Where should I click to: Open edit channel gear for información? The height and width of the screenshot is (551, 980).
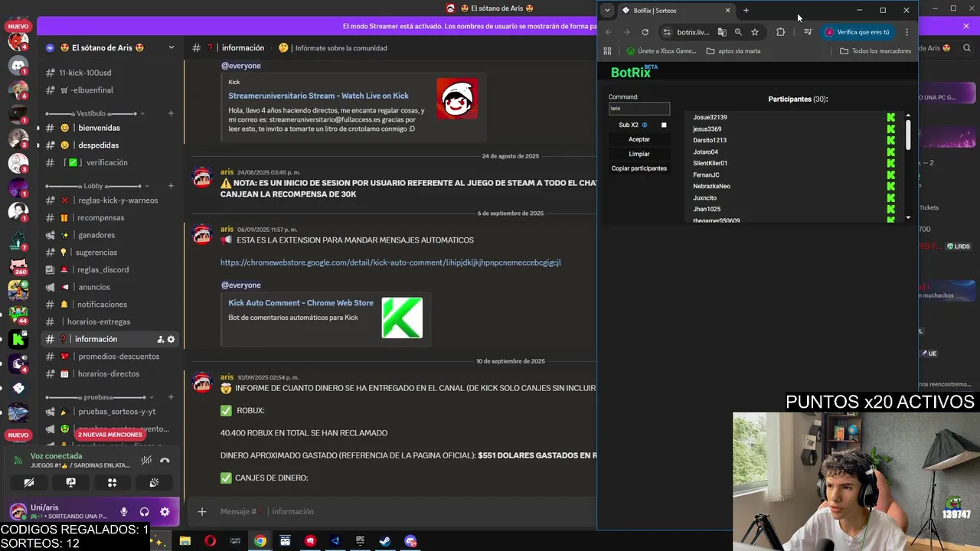[x=171, y=339]
